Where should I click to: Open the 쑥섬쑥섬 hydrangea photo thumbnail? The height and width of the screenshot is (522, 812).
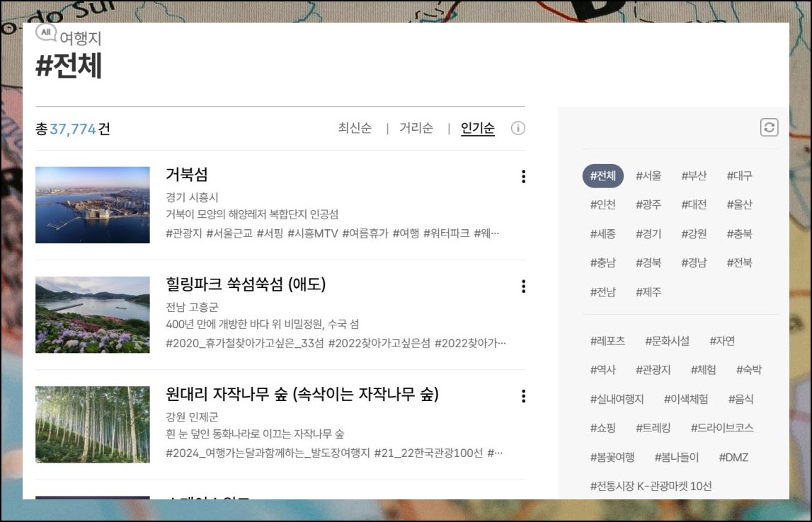pos(93,315)
